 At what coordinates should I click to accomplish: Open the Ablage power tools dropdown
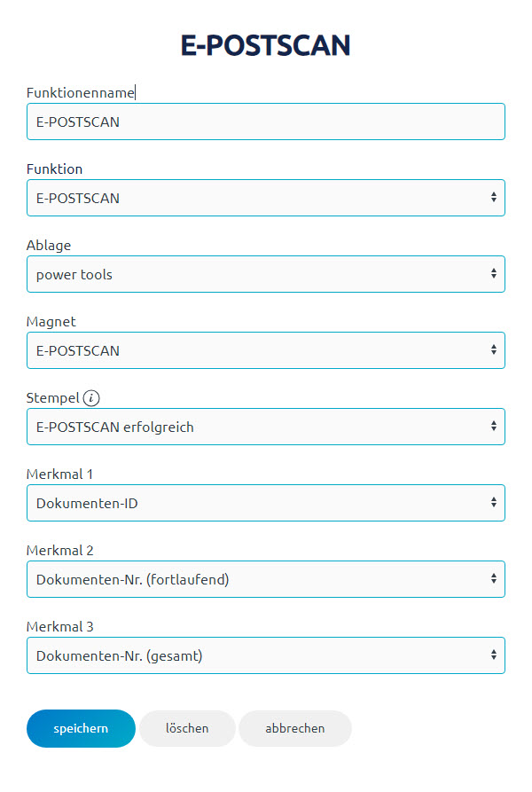click(266, 274)
